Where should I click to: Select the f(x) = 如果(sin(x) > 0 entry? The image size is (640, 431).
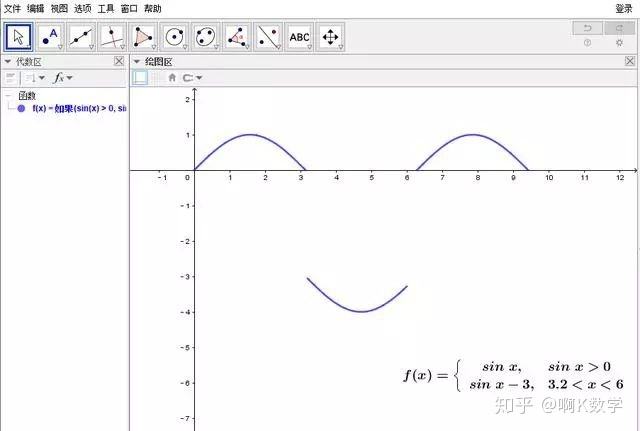pyautogui.click(x=79, y=109)
